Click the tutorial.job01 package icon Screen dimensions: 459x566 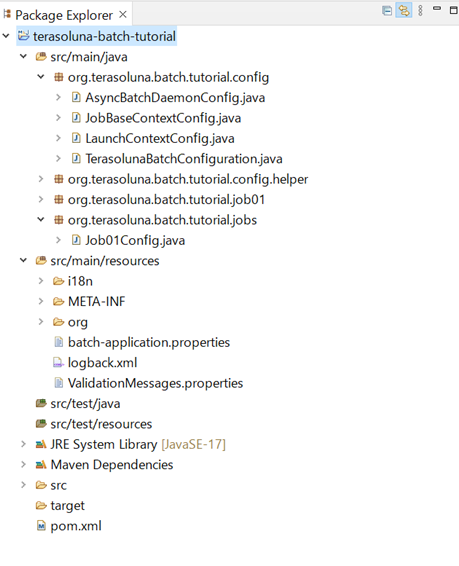[x=58, y=199]
